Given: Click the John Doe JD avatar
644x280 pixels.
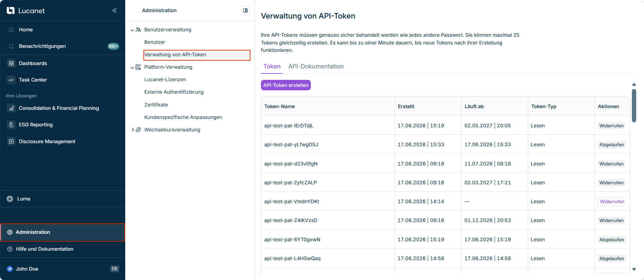Looking at the screenshot, I should coord(10,269).
